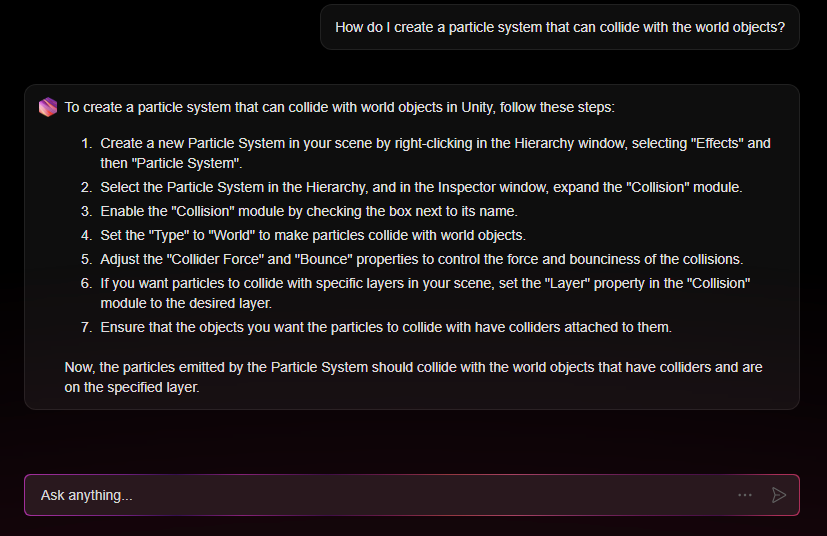Click step 4 about setting Type to World
This screenshot has height=536, width=827.
click(x=312, y=235)
